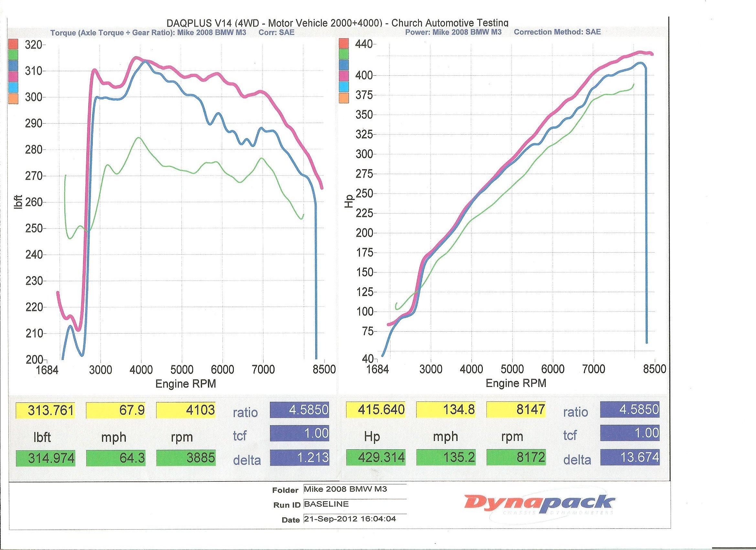Select the 313.761 torque value cell
This screenshot has width=756, height=550.
tap(45, 410)
